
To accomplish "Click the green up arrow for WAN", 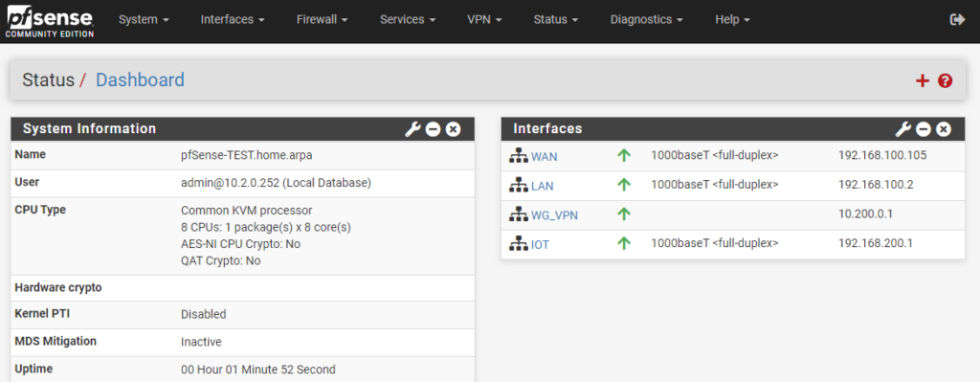I will tap(624, 155).
